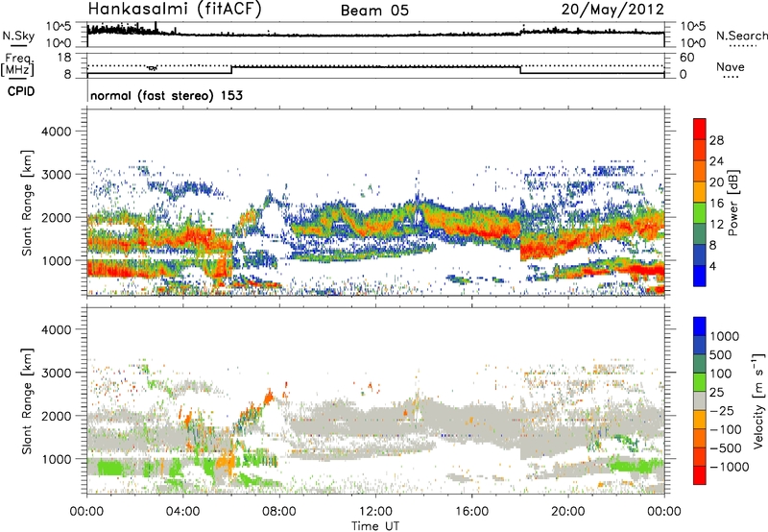Click the '12' tick on Power colorbar
The width and height of the screenshot is (768, 532).
pos(716,225)
